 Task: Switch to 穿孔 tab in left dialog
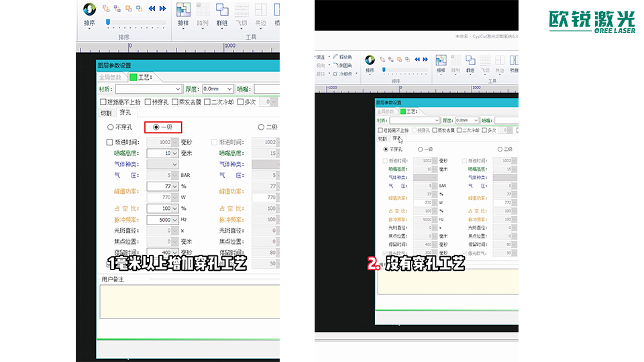pyautogui.click(x=125, y=113)
